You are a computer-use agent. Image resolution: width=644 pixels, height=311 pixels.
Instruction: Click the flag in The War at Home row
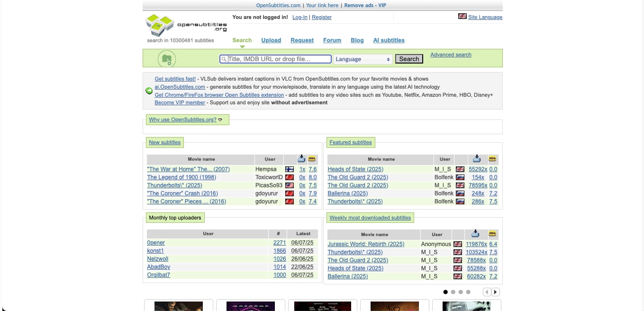tap(290, 169)
